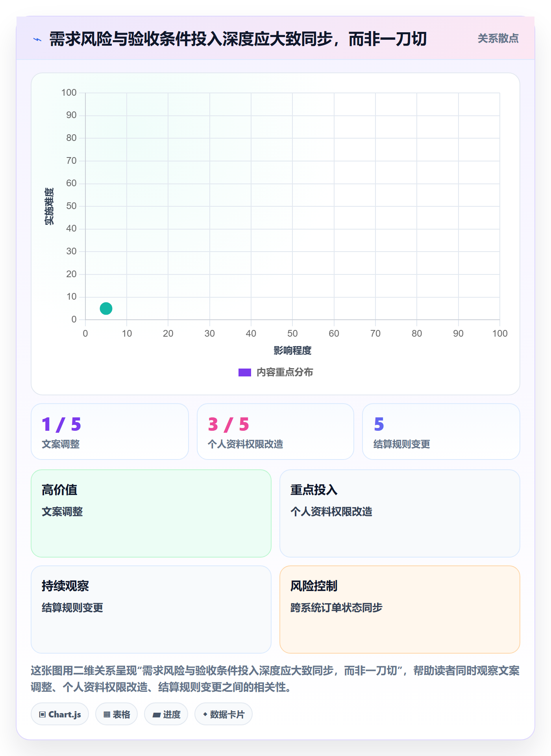551x756 pixels.
Task: Click the 数据卡片 tag
Action: click(224, 714)
